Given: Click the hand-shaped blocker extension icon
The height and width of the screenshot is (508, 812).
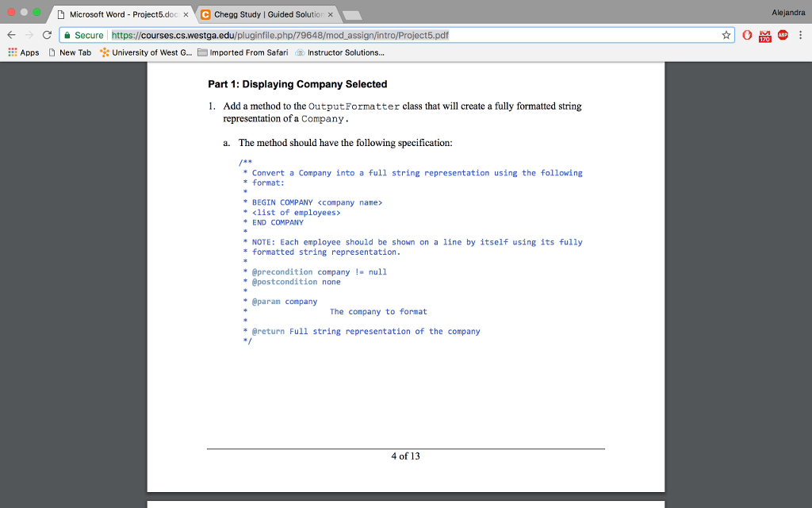Looking at the screenshot, I should pyautogui.click(x=746, y=35).
